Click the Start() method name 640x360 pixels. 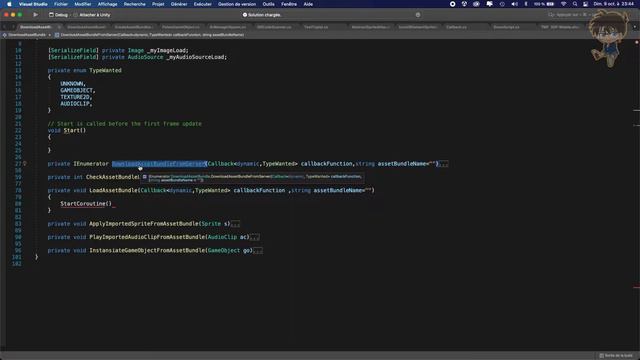pyautogui.click(x=75, y=131)
